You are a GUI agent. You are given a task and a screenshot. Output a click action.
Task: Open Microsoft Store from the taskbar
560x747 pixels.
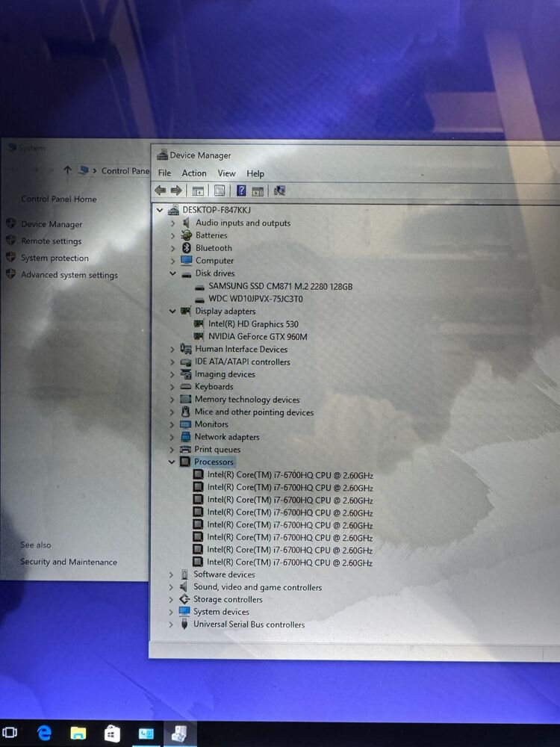coord(112,733)
